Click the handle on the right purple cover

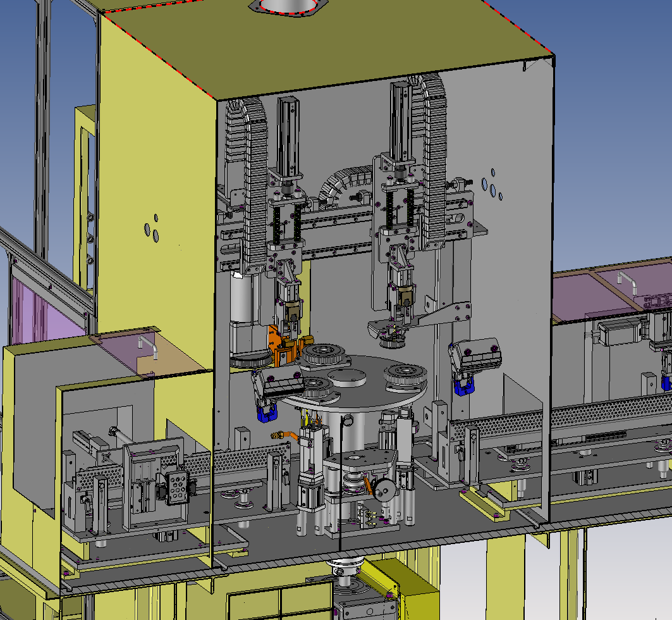[626, 282]
